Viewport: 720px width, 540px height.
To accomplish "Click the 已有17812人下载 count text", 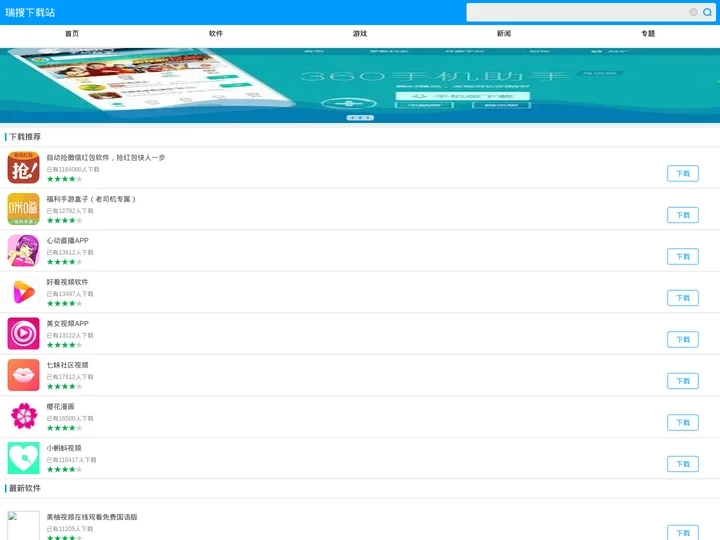I will [x=70, y=377].
